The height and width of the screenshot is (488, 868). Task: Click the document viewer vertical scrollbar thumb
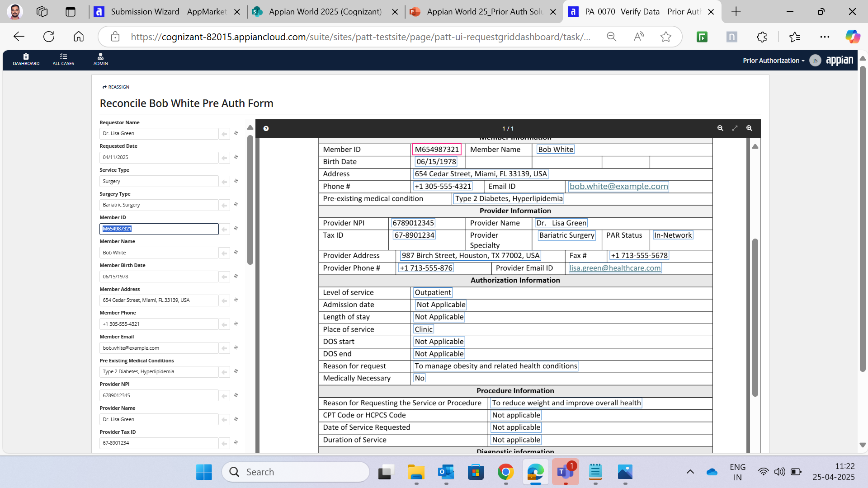[755, 318]
